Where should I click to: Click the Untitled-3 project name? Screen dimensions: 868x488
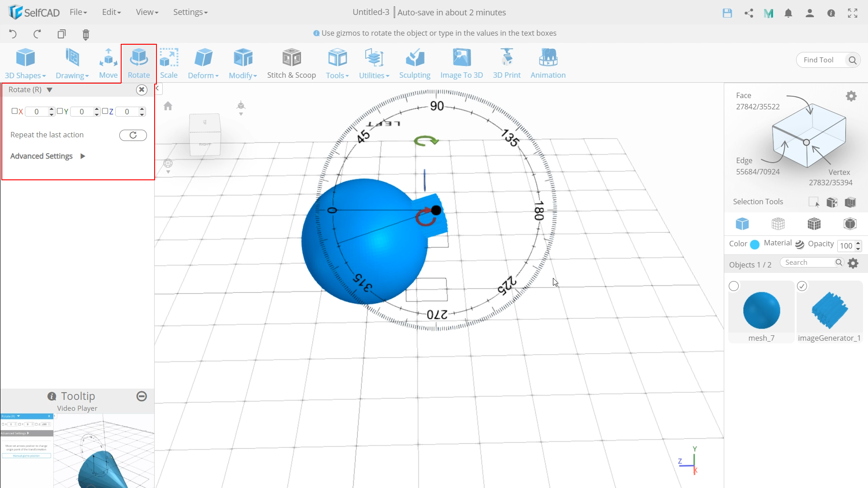371,12
